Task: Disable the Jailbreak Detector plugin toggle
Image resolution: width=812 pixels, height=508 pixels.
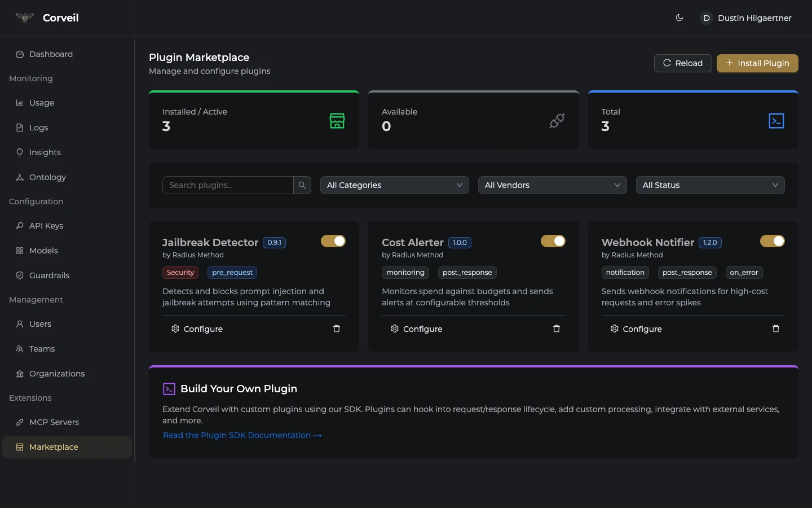Action: pos(333,242)
